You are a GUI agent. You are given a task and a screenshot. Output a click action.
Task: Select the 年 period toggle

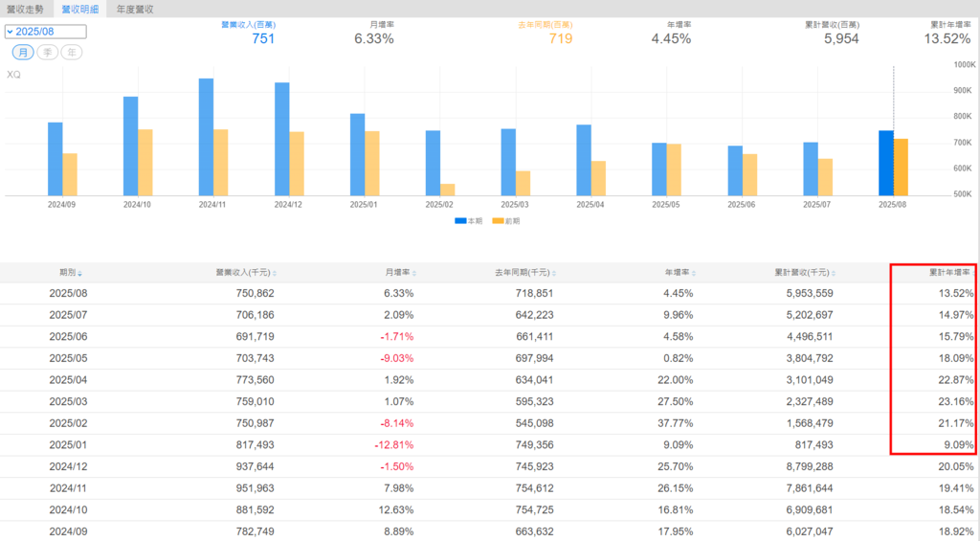(72, 53)
